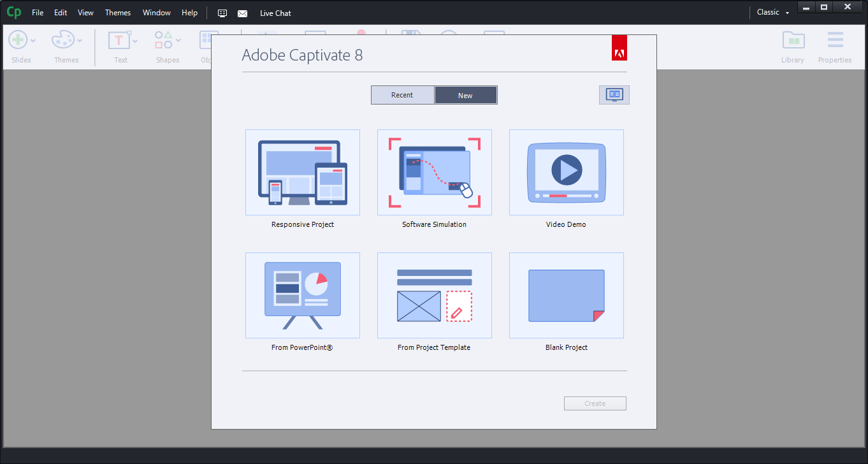Viewport: 868px width, 464px height.
Task: Select the From PowerPoint thumbnail
Action: pos(303,295)
